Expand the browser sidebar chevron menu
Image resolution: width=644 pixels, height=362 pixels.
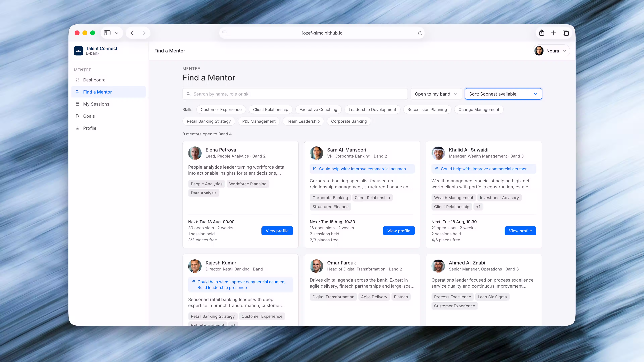[117, 33]
